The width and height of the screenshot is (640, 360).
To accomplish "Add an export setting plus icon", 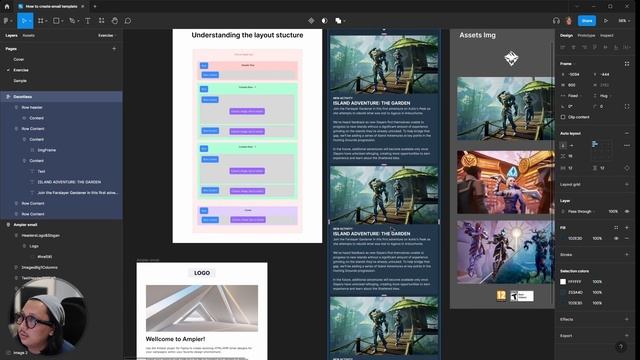I will (627, 336).
